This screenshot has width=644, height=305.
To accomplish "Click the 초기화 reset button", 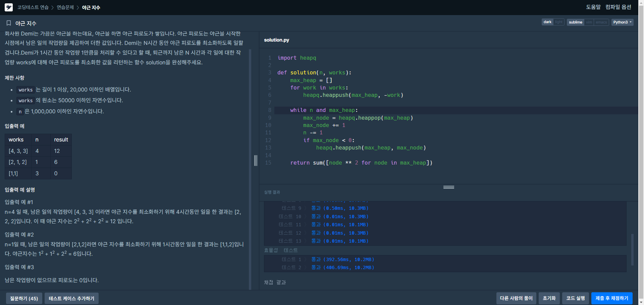I will coord(549,298).
